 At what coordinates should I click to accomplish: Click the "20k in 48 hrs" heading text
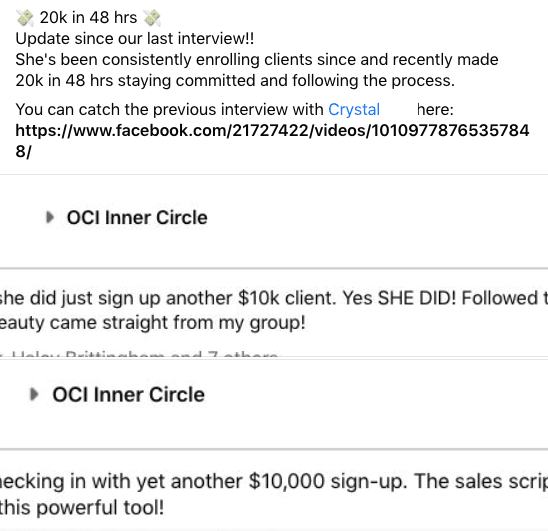[88, 18]
